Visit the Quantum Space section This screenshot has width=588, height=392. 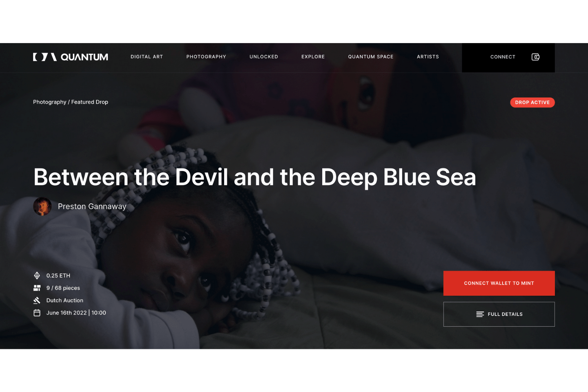pos(371,57)
